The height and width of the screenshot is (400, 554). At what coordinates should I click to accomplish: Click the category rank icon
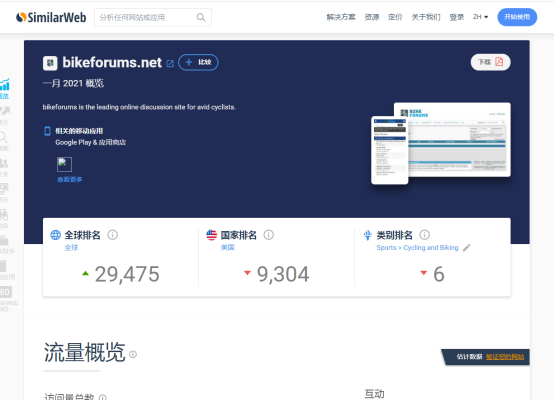tap(367, 235)
